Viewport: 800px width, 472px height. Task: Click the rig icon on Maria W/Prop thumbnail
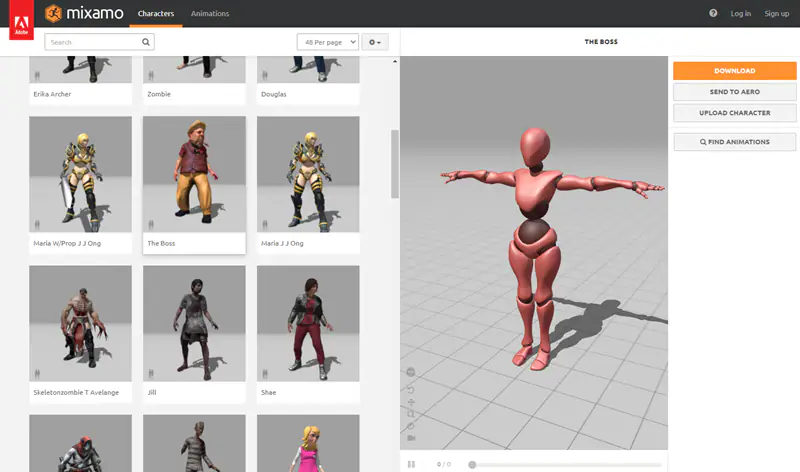[37, 225]
